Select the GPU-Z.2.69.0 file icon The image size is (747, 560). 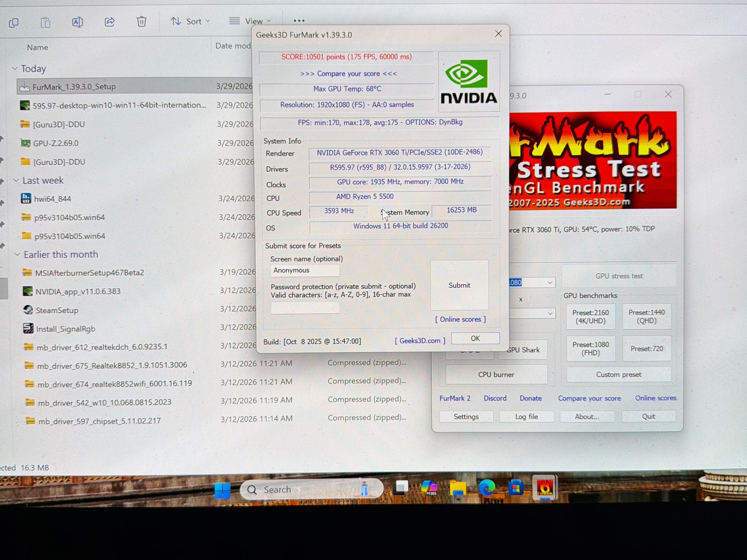click(x=25, y=143)
